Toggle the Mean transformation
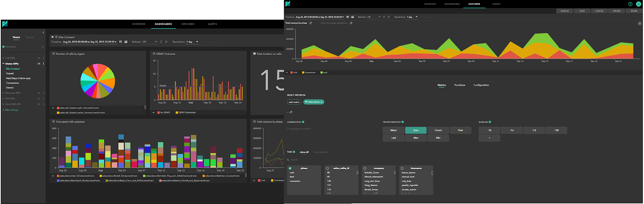 (394, 130)
